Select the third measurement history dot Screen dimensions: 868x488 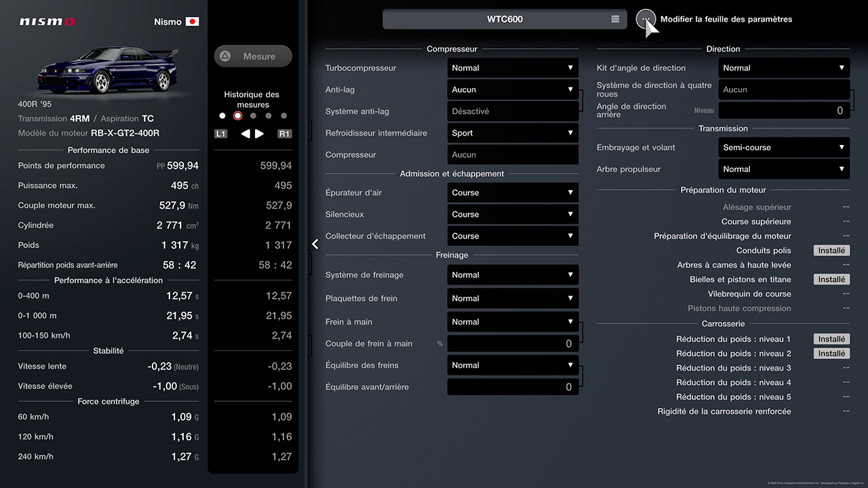click(253, 116)
